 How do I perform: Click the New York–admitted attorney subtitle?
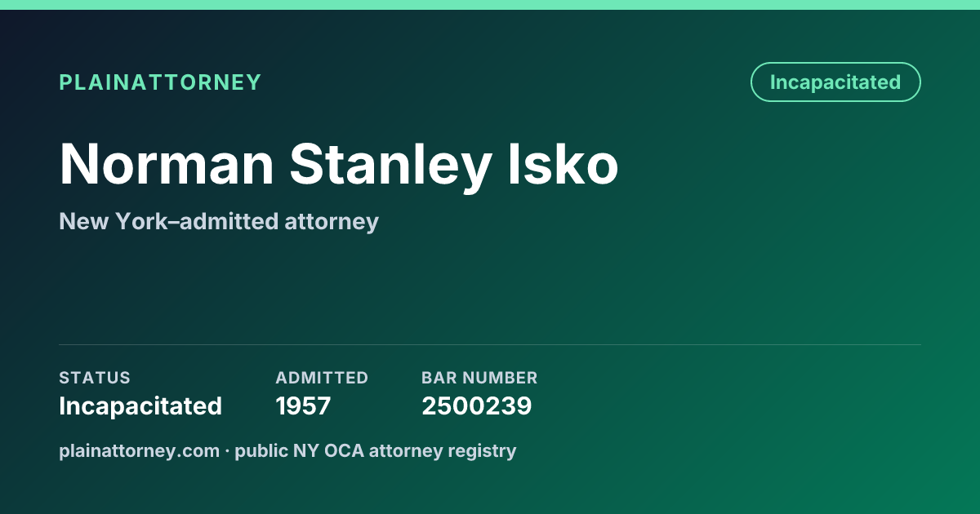coord(219,221)
